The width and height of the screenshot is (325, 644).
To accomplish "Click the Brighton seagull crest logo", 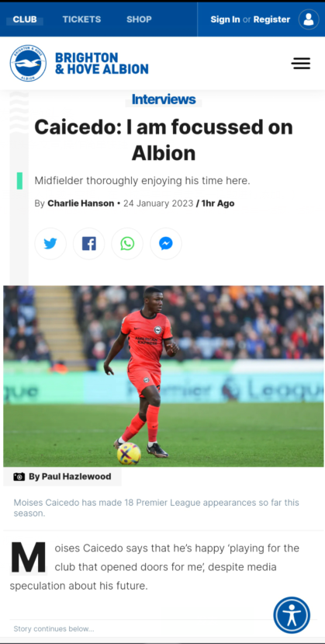I will pos(28,63).
